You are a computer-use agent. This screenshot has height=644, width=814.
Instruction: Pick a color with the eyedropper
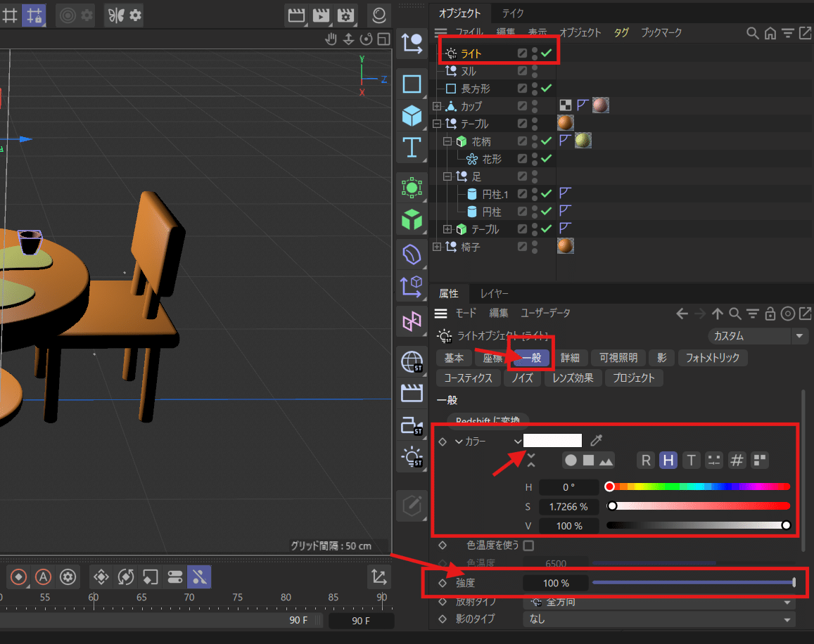coord(596,441)
